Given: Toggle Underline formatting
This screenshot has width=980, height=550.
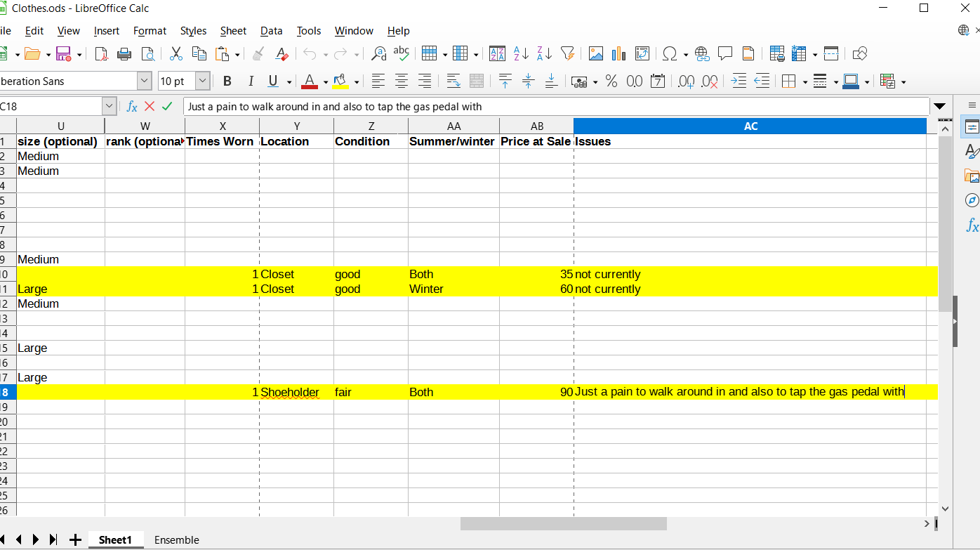Looking at the screenshot, I should tap(273, 81).
